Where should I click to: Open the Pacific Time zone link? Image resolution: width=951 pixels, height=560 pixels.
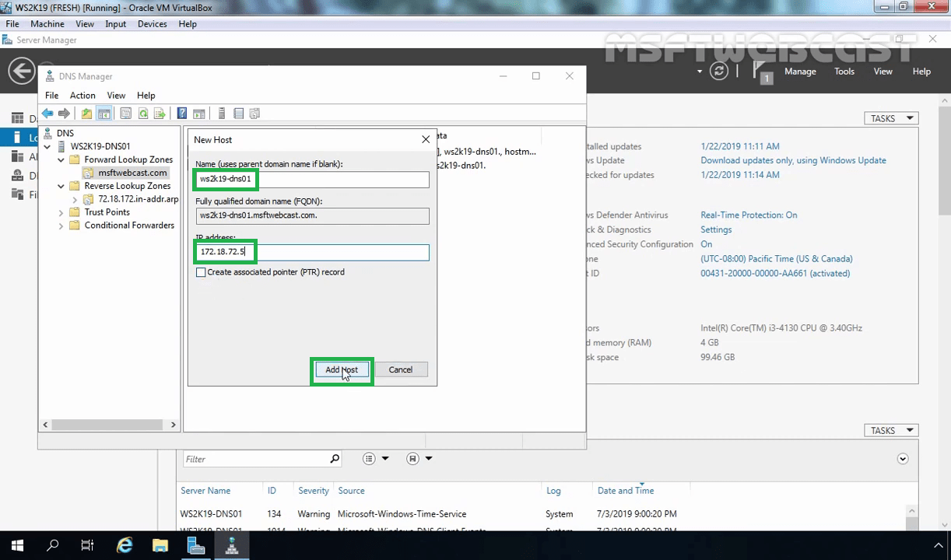[x=776, y=258]
